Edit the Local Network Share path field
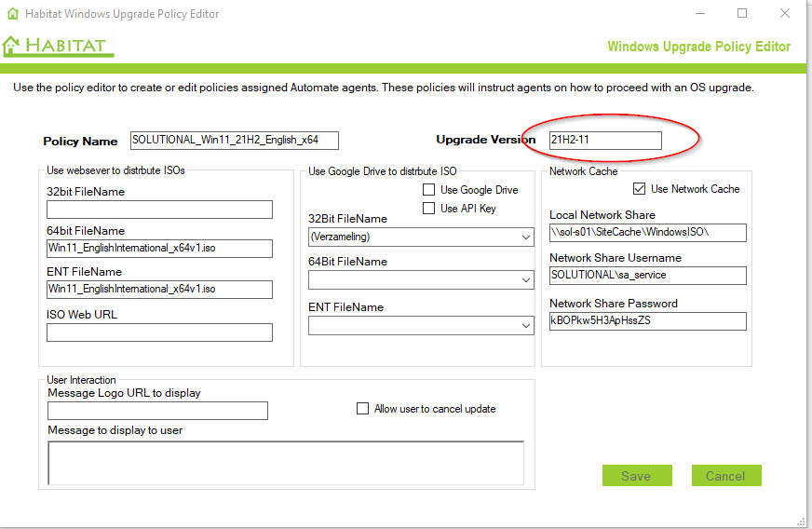This screenshot has width=812, height=529. click(x=647, y=233)
